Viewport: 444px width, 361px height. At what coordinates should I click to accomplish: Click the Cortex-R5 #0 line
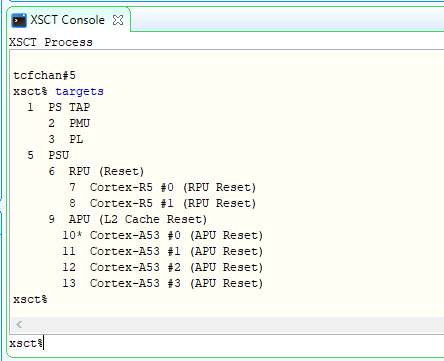coord(162,187)
